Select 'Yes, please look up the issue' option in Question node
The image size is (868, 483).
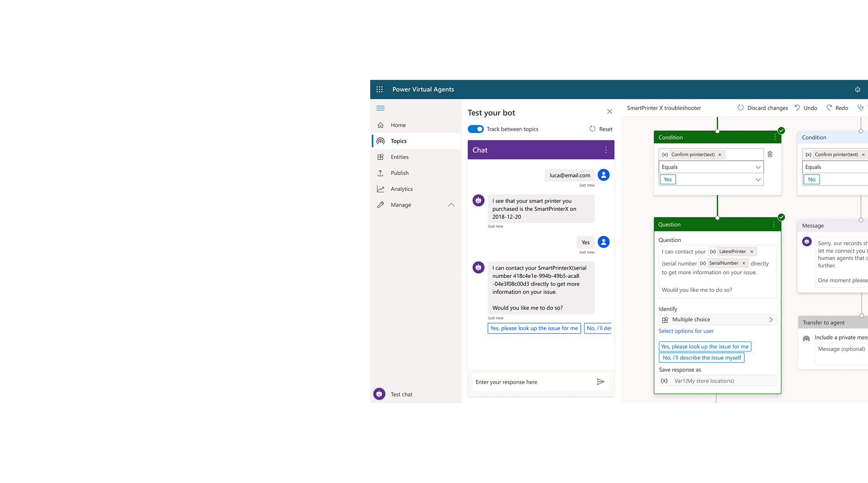pyautogui.click(x=705, y=347)
